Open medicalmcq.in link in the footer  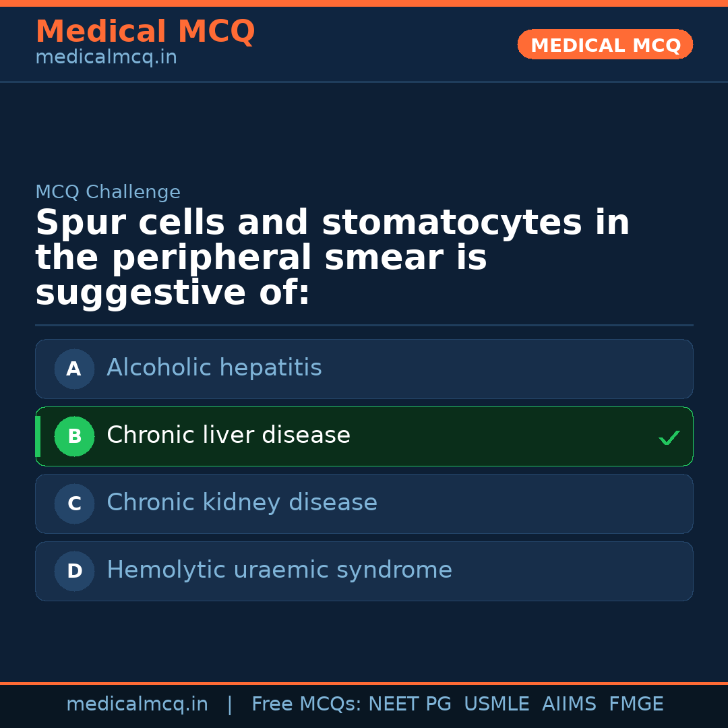(137, 704)
